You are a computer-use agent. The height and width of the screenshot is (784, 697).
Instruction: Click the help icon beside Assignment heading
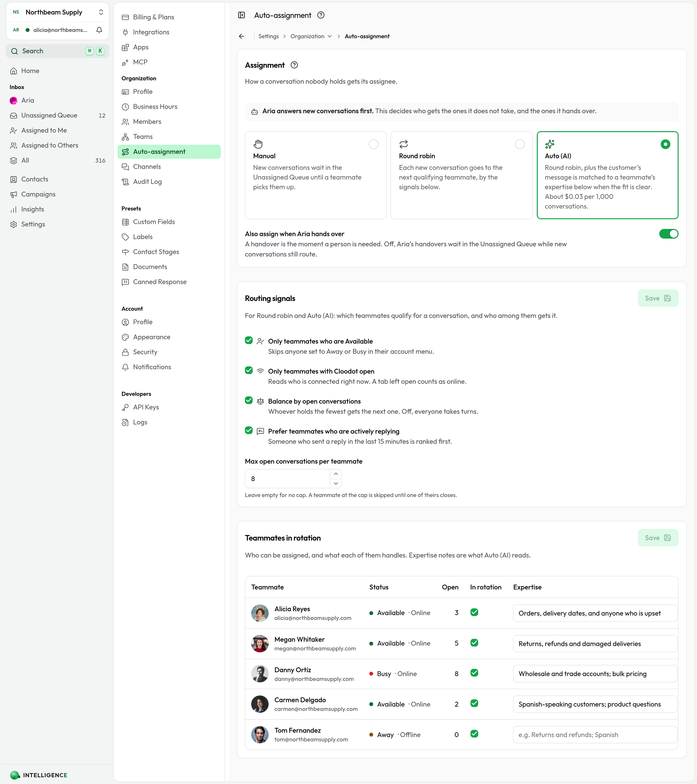click(x=294, y=65)
